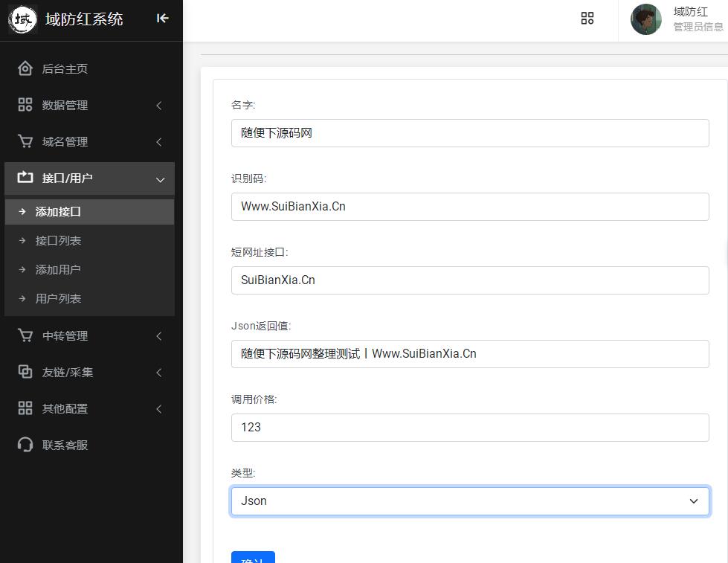This screenshot has width=728, height=563.
Task: Click the 联系客服 headset icon
Action: point(25,445)
